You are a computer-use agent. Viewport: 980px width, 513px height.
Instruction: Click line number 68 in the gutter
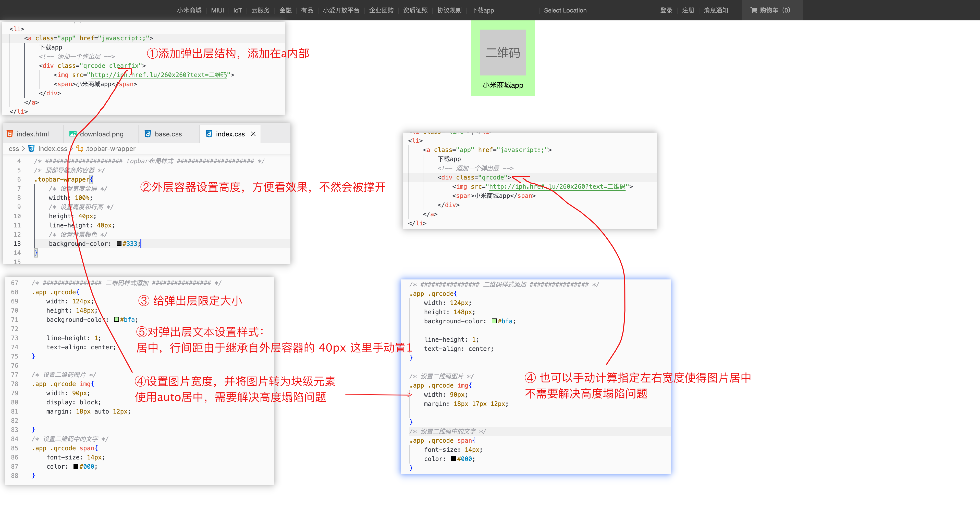15,292
